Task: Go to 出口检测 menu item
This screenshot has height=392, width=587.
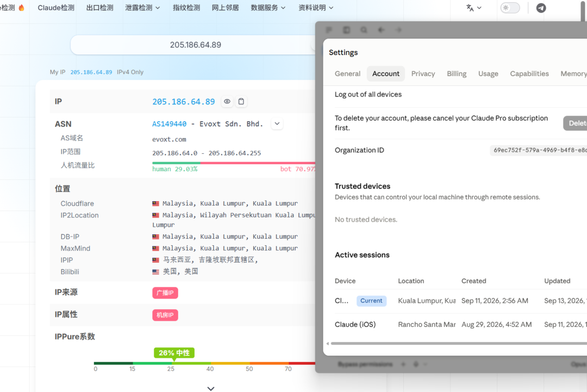Action: [x=99, y=8]
